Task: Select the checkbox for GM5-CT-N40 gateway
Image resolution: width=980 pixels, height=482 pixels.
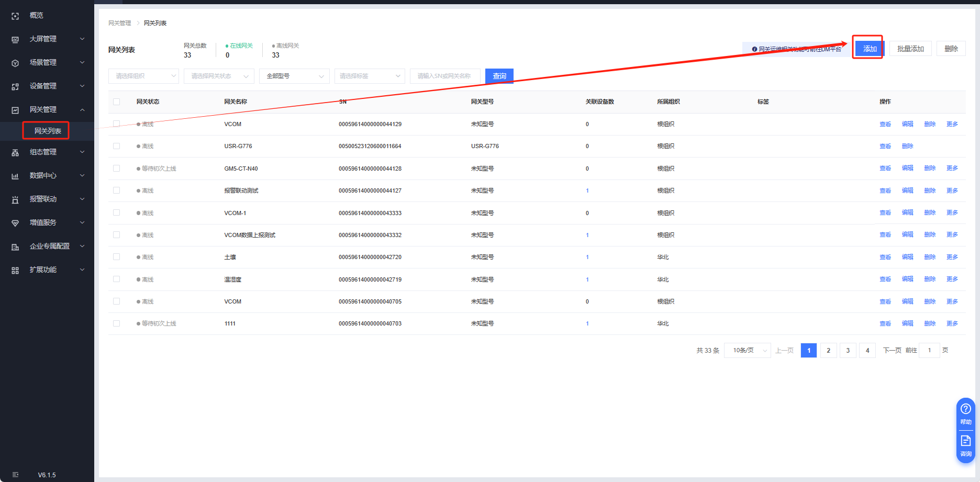Action: [117, 169]
